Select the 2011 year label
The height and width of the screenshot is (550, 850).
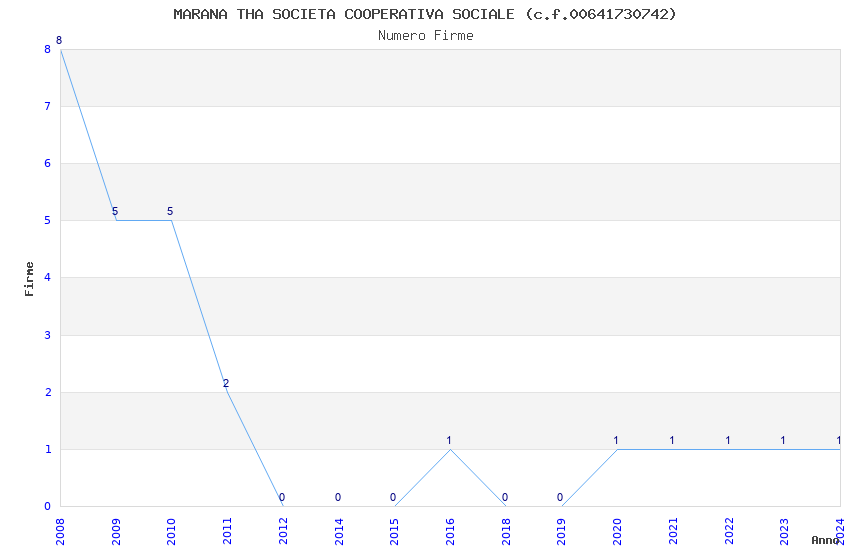coord(227,532)
